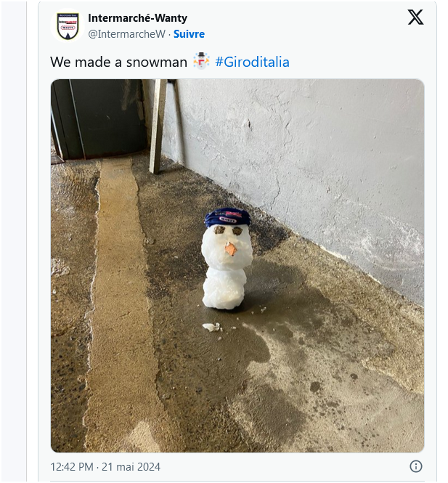Click the tweet info icon
Image resolution: width=448 pixels, height=483 pixels.
[416, 466]
